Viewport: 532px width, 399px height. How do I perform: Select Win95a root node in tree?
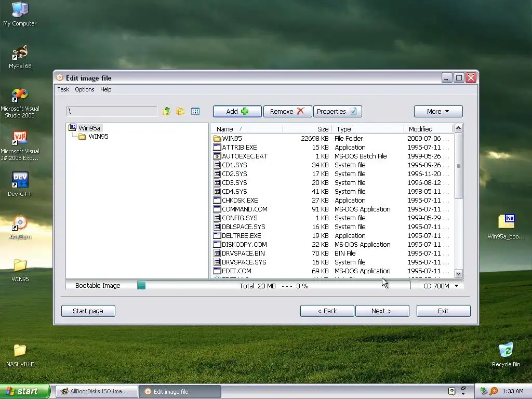[x=89, y=128]
